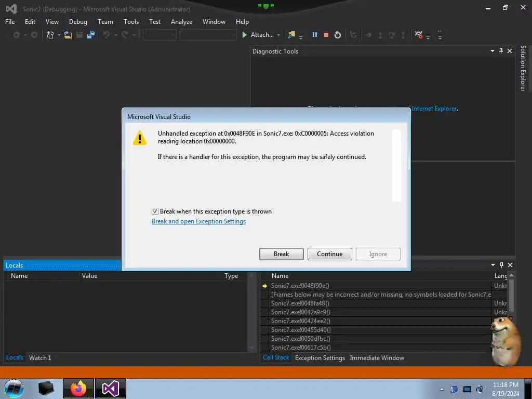Click the Break All pause icon
The width and height of the screenshot is (532, 399).
314,35
